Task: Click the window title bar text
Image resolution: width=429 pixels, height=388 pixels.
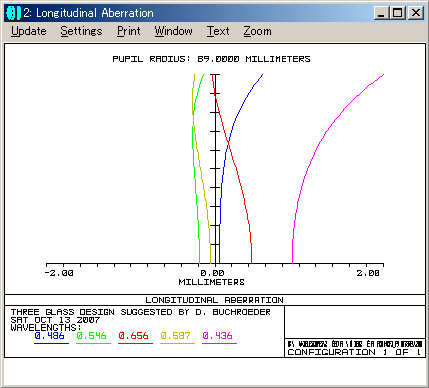Action: pos(89,13)
